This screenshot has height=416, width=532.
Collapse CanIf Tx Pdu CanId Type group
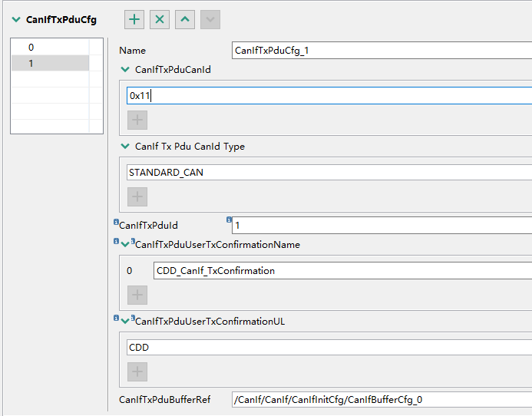[x=125, y=147]
